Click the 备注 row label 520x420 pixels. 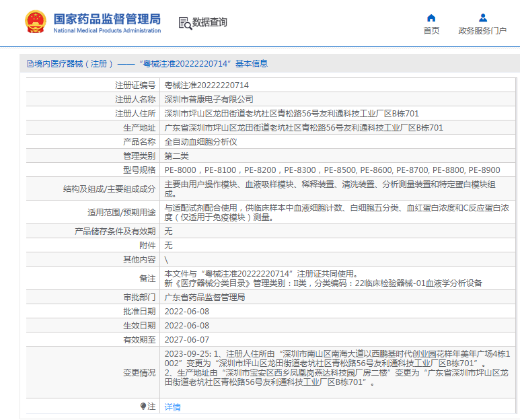click(x=147, y=279)
